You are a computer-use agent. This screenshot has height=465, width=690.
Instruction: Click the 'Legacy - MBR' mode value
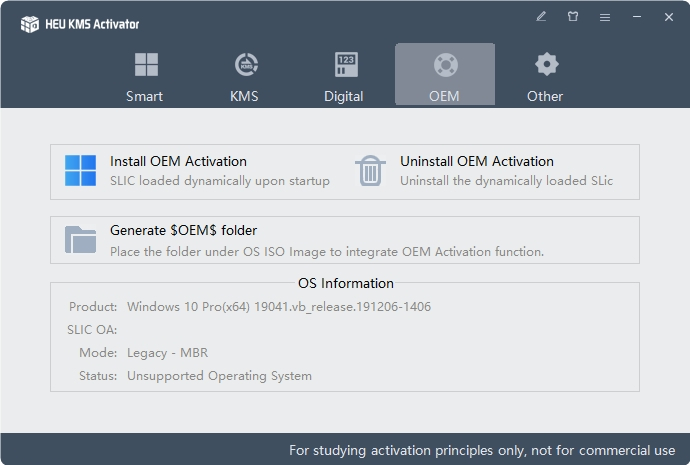click(168, 353)
